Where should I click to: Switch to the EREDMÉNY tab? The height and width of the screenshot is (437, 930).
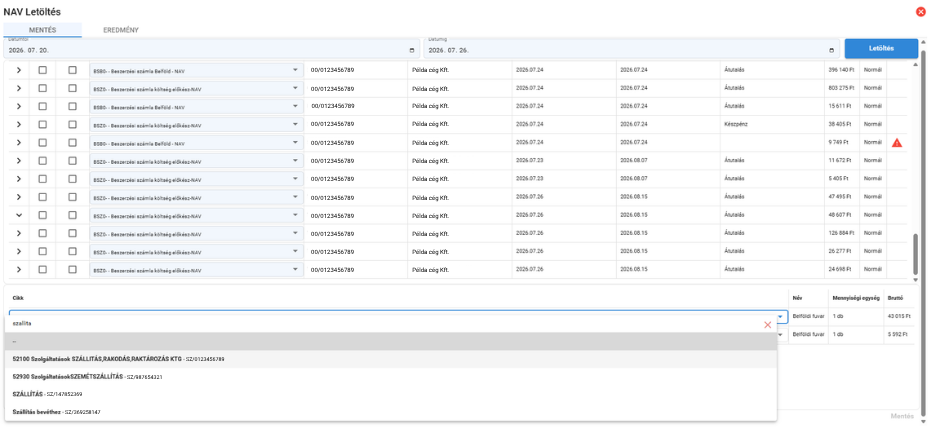tap(121, 30)
